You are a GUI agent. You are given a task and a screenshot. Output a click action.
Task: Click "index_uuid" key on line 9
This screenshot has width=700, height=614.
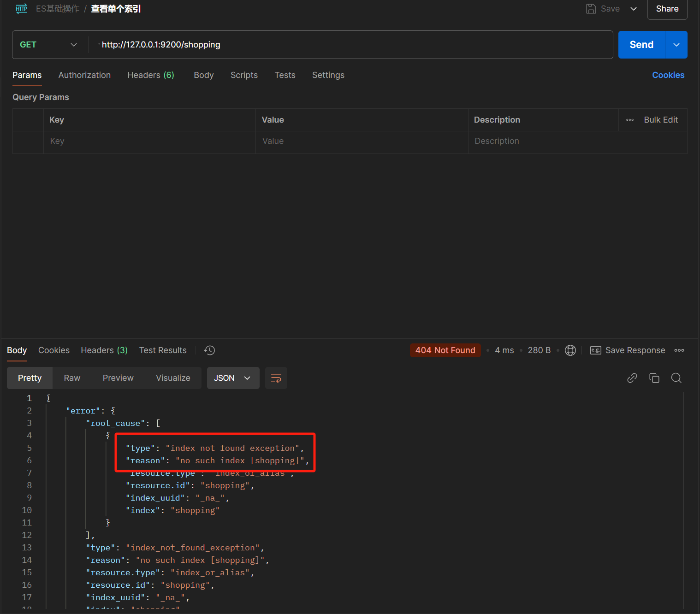[155, 498]
